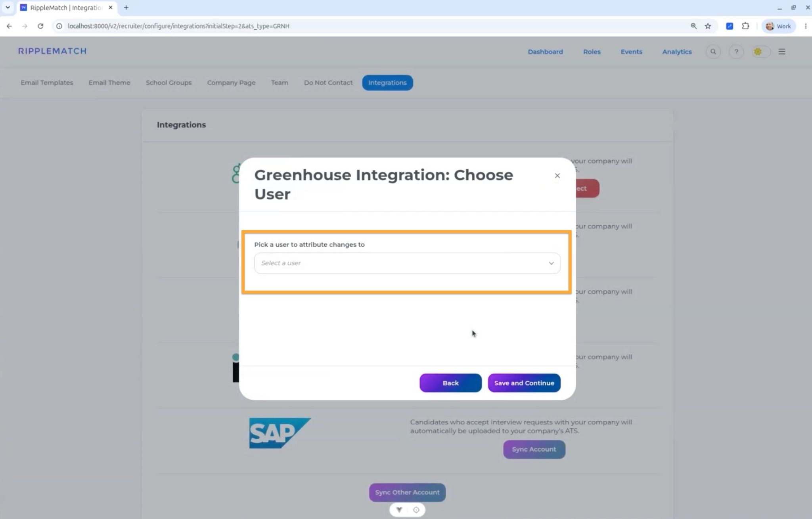The width and height of the screenshot is (812, 519).
Task: Open a new browser tab
Action: pos(126,8)
